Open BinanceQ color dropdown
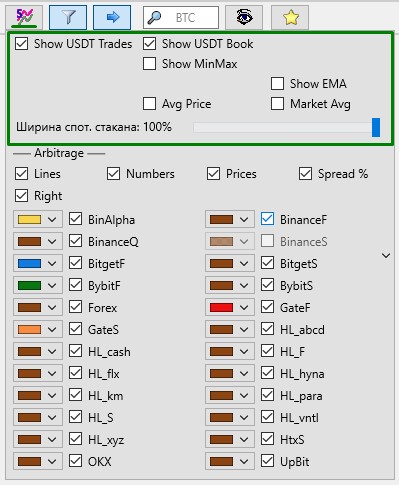The image size is (399, 485). click(38, 241)
